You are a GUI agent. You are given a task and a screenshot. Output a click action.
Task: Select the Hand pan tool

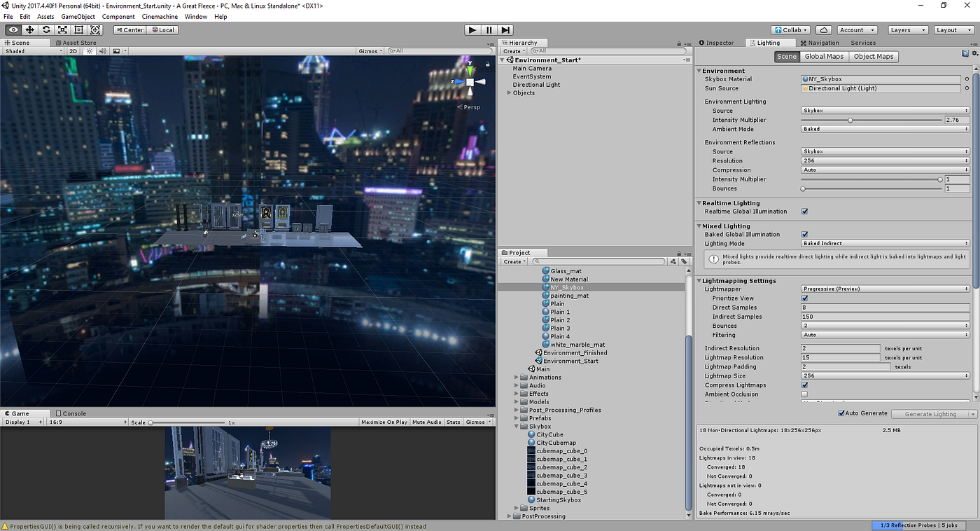13,29
